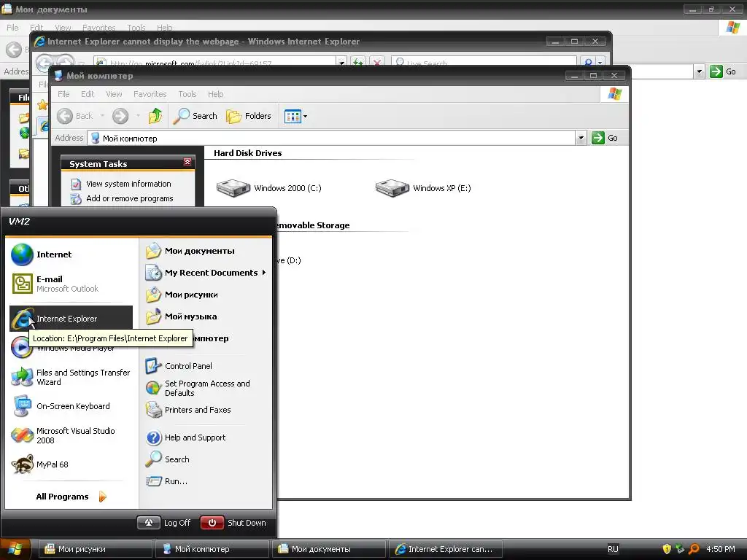Screen dimensions: 747x560
Task: Open Tools menu in Мой компютер
Action: coord(187,94)
